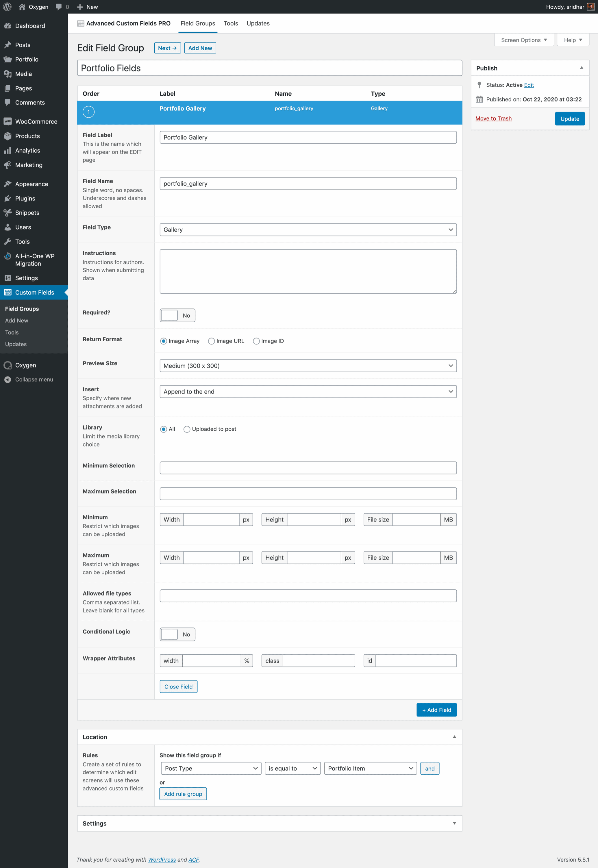Click the Update button
This screenshot has height=868, width=598.
[569, 119]
